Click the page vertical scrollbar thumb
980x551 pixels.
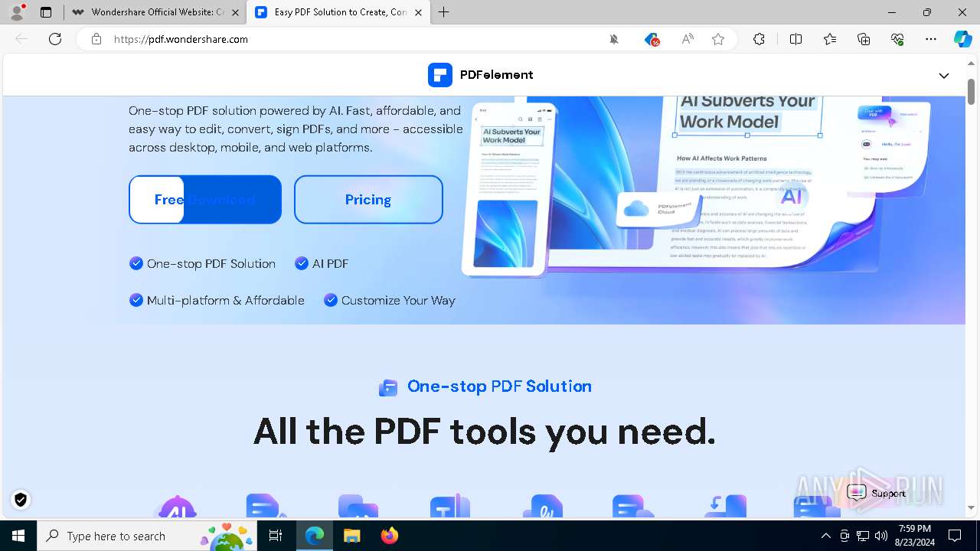pyautogui.click(x=972, y=92)
